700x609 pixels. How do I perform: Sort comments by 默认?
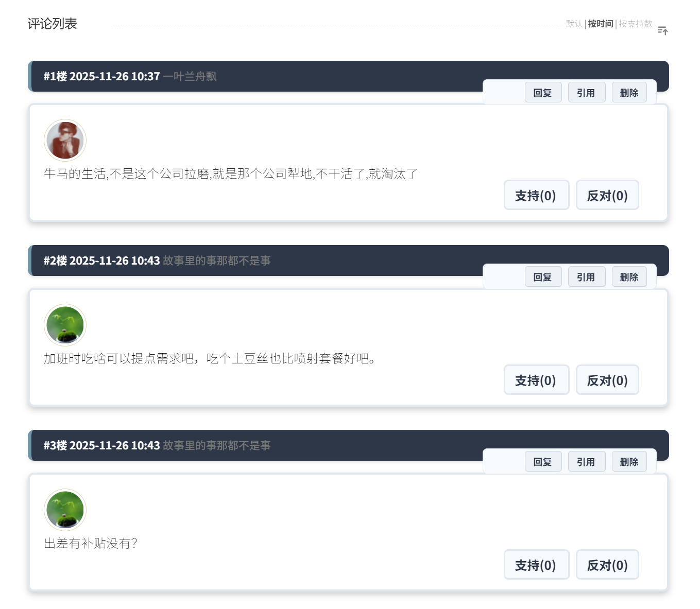pyautogui.click(x=574, y=24)
